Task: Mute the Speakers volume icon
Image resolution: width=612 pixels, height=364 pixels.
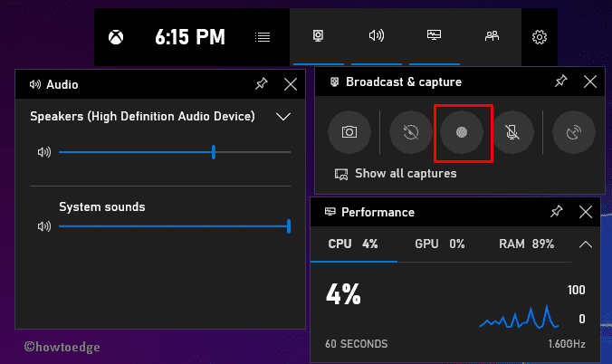Action: pyautogui.click(x=44, y=152)
